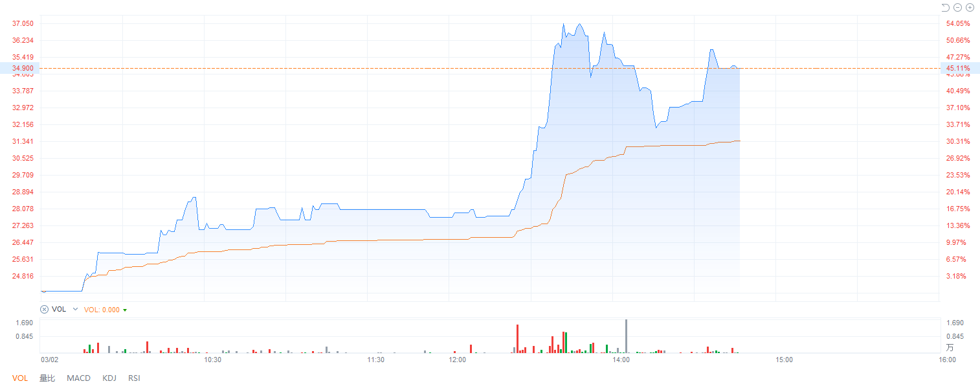Click the 16:00 closing time label

[x=946, y=360]
